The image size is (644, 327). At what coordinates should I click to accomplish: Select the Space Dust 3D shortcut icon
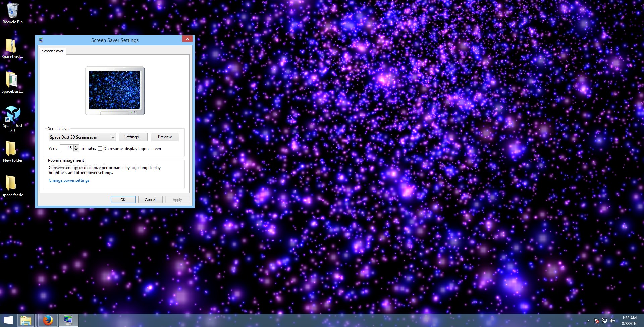[13, 119]
